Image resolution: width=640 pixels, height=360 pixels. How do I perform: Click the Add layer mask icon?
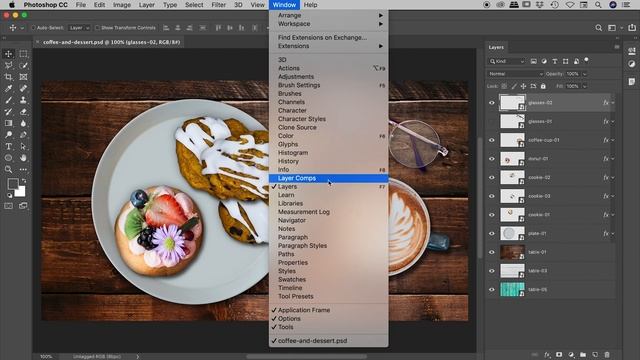[559, 355]
